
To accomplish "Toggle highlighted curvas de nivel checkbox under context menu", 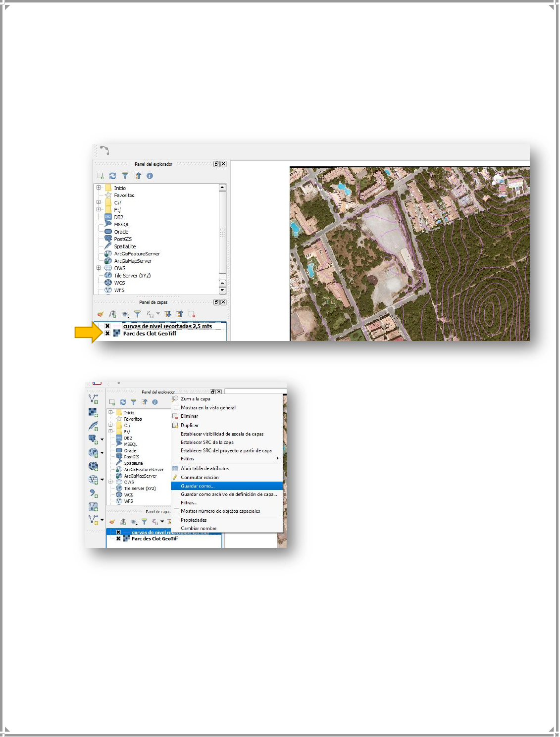I will point(118,533).
